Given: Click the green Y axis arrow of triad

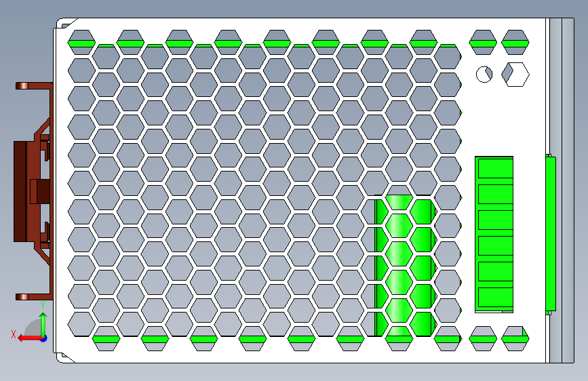Looking at the screenshot, I should tap(43, 324).
